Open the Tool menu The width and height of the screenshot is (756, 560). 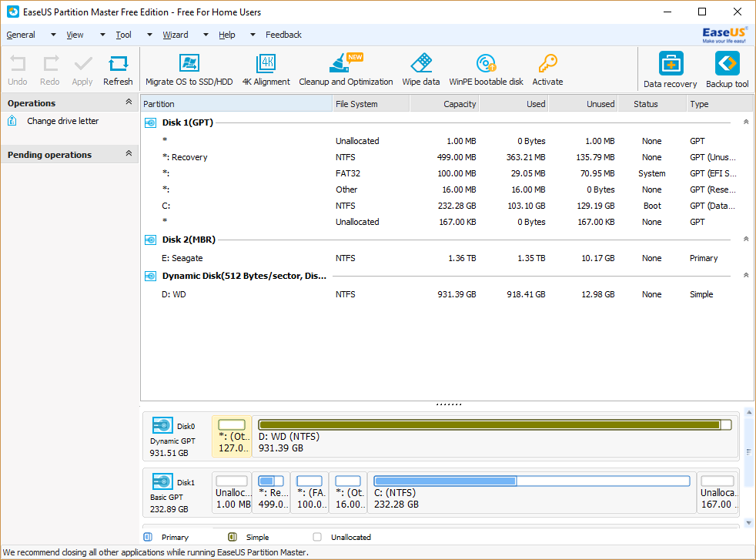123,35
